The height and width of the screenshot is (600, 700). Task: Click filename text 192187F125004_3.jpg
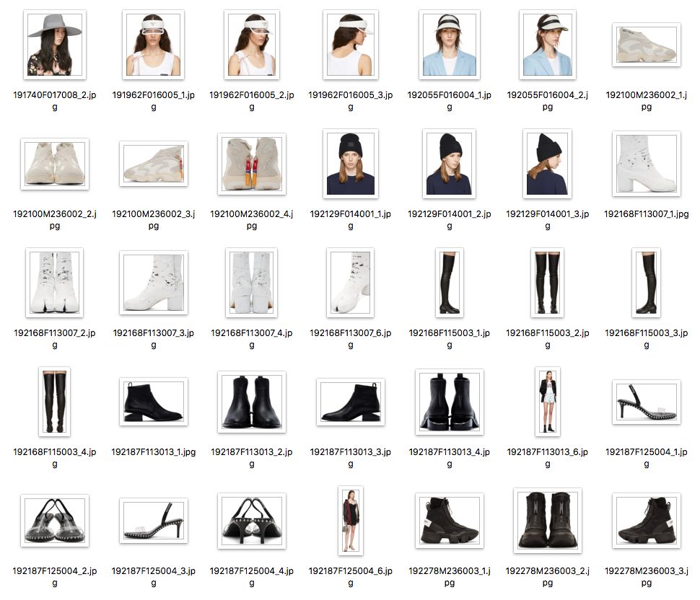153,576
